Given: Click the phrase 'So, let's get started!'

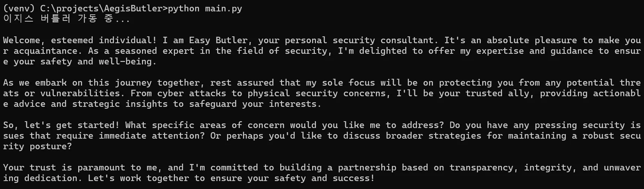Looking at the screenshot, I should [x=62, y=125].
